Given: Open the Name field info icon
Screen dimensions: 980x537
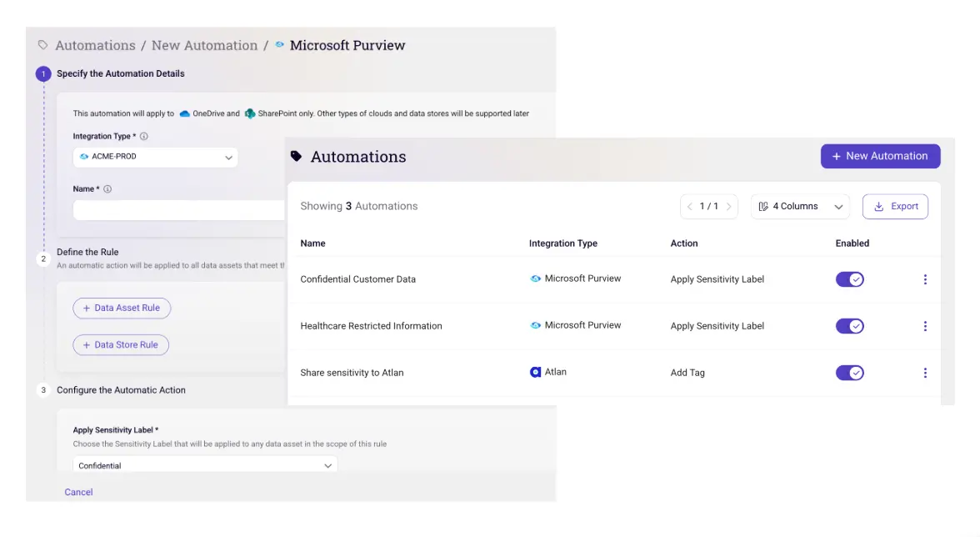Looking at the screenshot, I should point(107,188).
